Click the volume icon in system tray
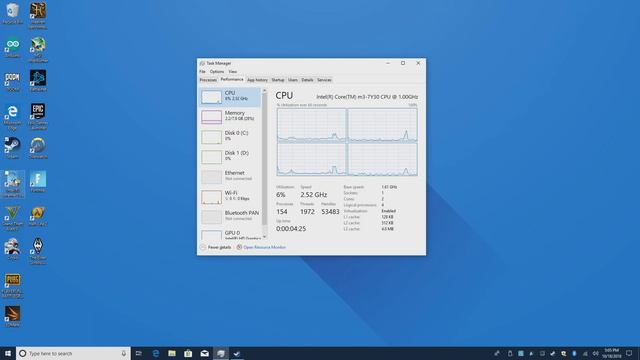Image resolution: width=640 pixels, height=360 pixels. (596, 353)
